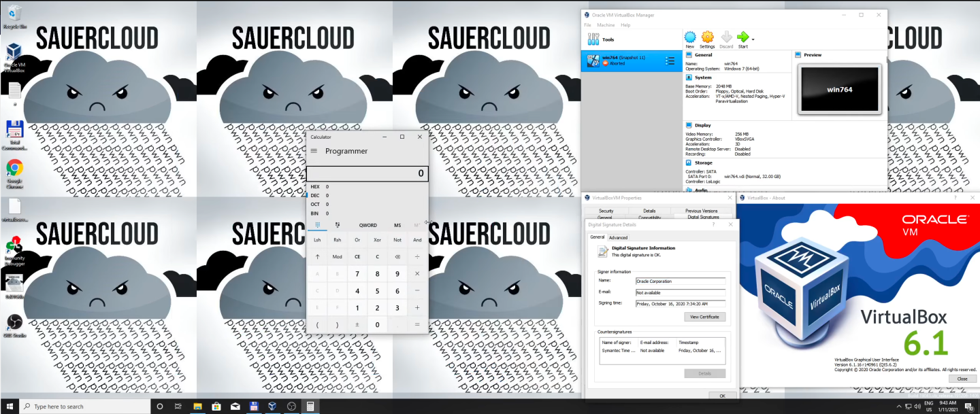Open the win764 machine tools list icon
Viewport: 980px width, 414px height.
point(670,61)
